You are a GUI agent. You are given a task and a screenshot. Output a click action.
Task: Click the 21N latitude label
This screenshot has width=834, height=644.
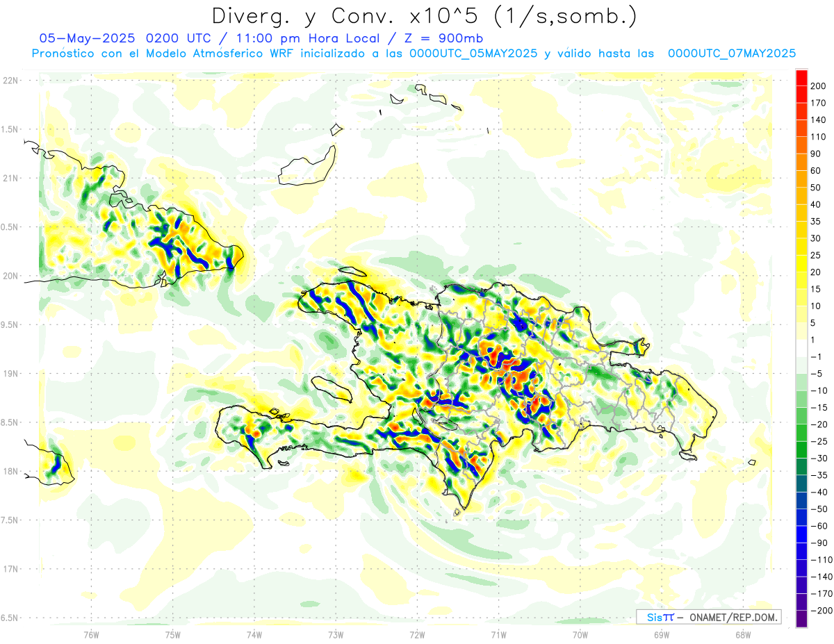10,178
